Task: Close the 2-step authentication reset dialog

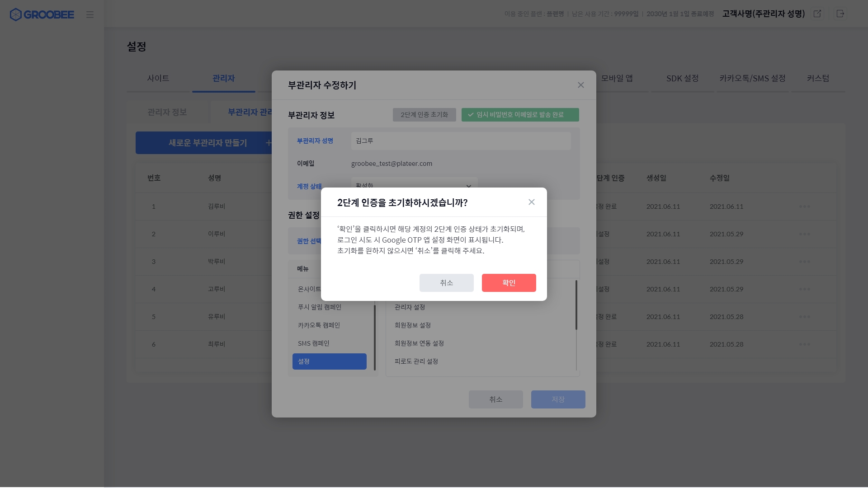Action: [x=531, y=202]
